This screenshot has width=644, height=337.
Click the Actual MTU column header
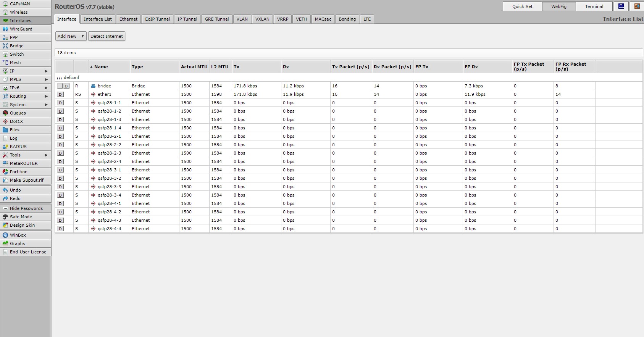pyautogui.click(x=194, y=67)
